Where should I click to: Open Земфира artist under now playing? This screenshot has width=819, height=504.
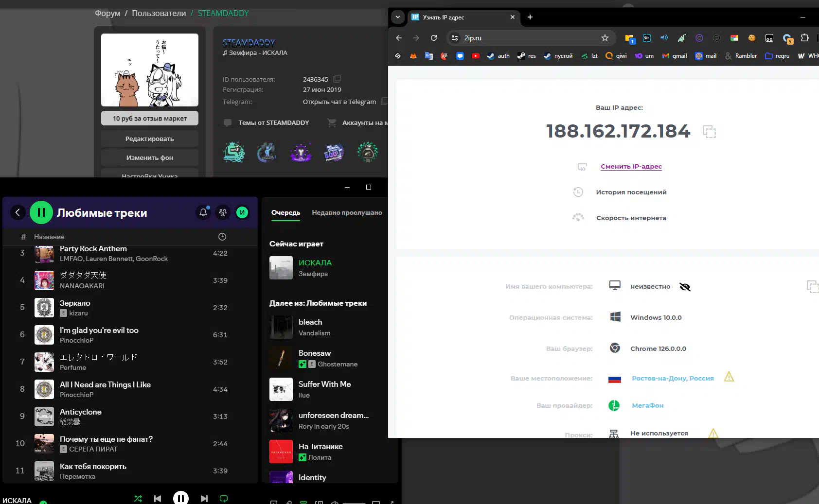tap(313, 274)
